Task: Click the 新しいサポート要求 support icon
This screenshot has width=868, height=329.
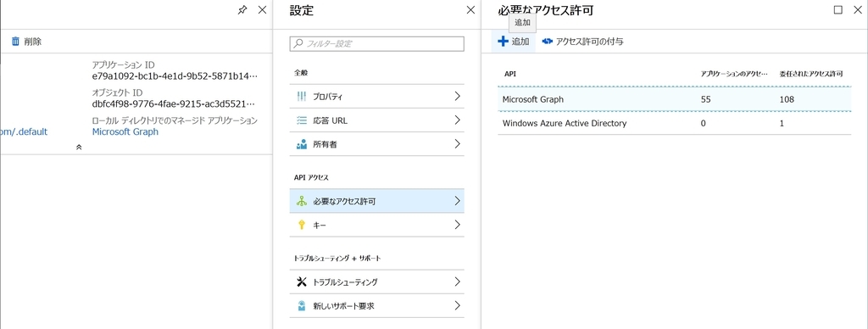Action: pyautogui.click(x=302, y=306)
